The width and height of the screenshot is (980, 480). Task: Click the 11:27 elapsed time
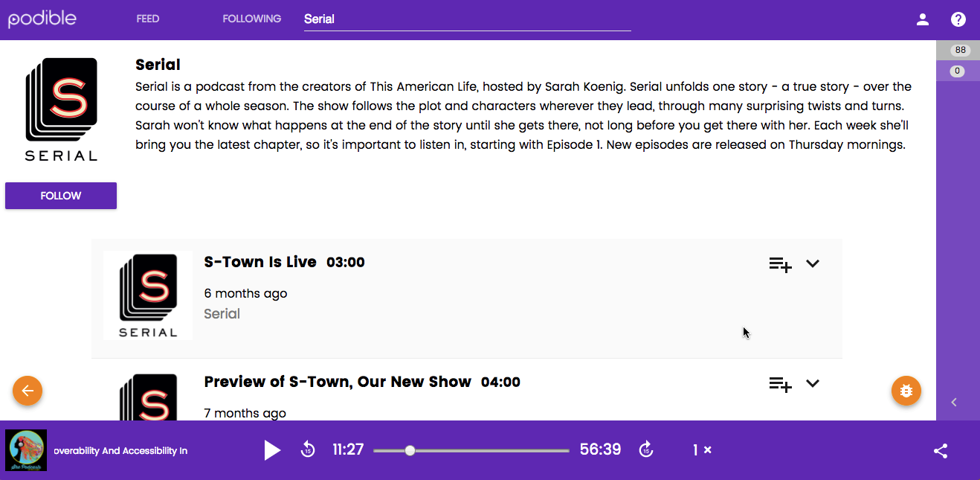pyautogui.click(x=348, y=449)
